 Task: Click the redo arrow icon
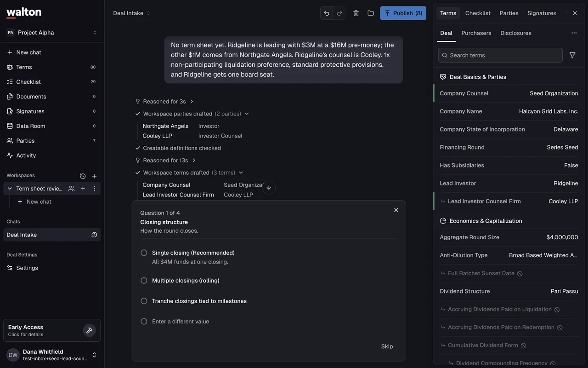[x=339, y=13]
